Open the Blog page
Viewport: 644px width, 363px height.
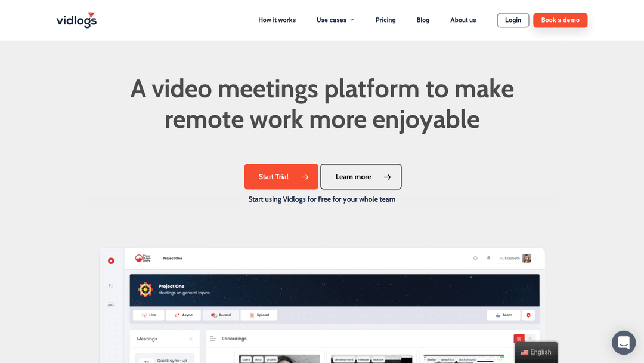tap(423, 20)
